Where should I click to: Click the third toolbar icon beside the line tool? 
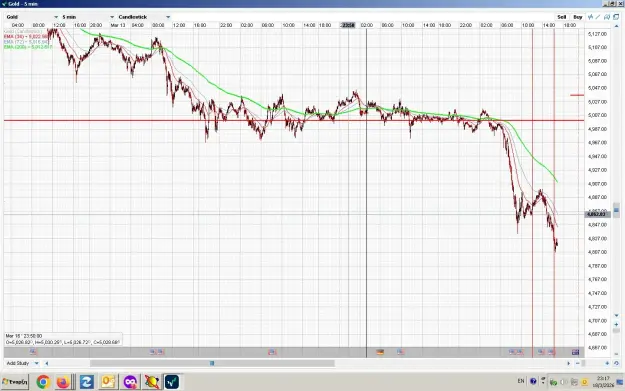607,17
